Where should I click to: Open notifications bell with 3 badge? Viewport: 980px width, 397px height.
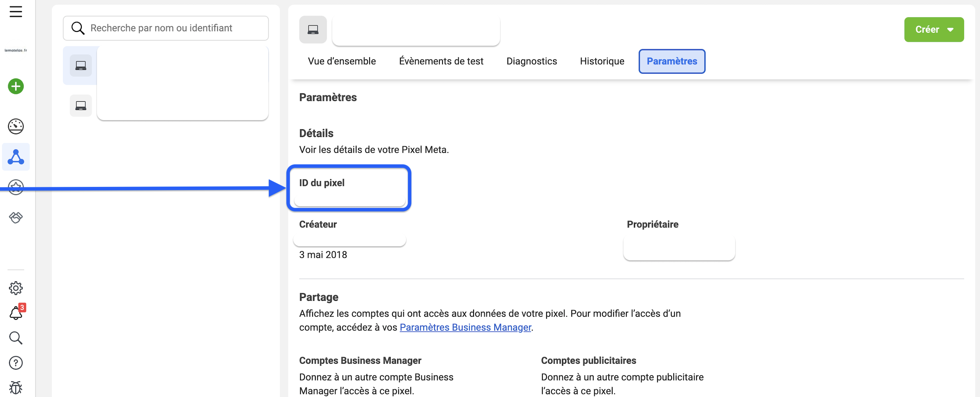tap(15, 313)
